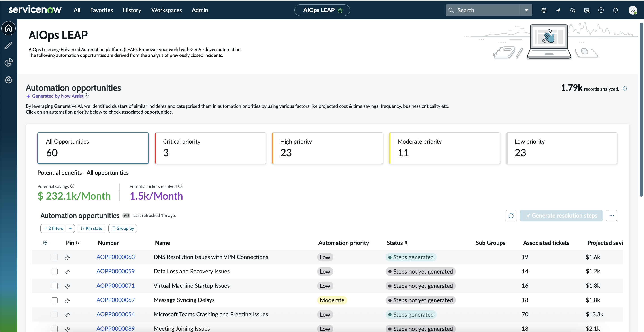Open the Home icon in the sidebar
644x332 pixels.
(x=9, y=28)
